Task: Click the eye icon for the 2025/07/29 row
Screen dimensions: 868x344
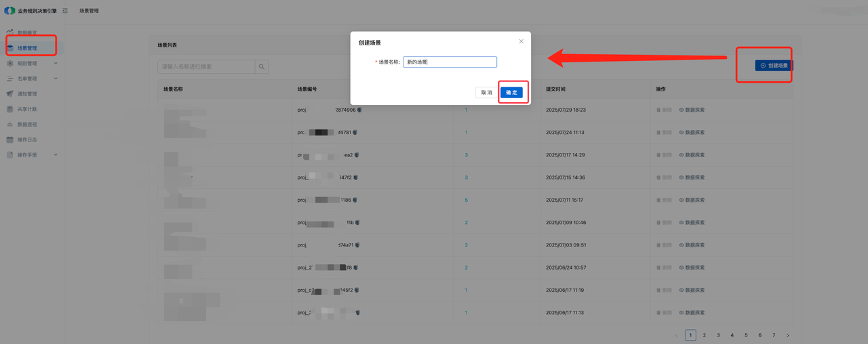Action: pos(682,110)
